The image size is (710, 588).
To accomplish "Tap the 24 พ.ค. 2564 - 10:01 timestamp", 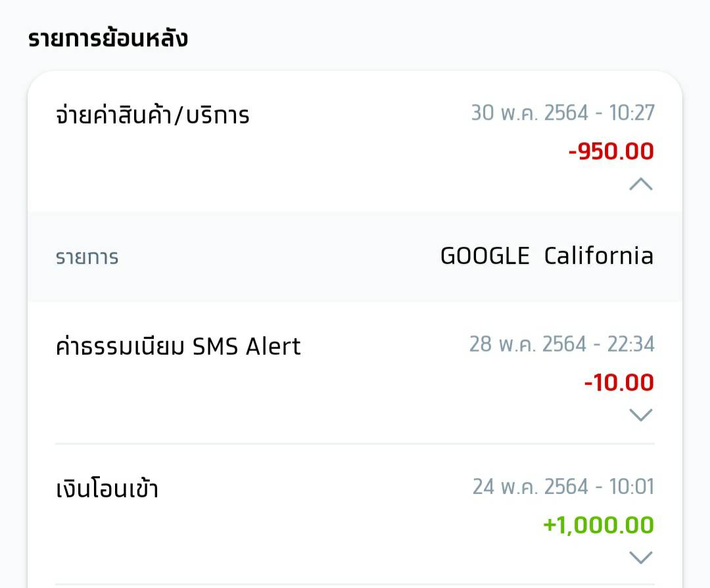I will pos(563,487).
